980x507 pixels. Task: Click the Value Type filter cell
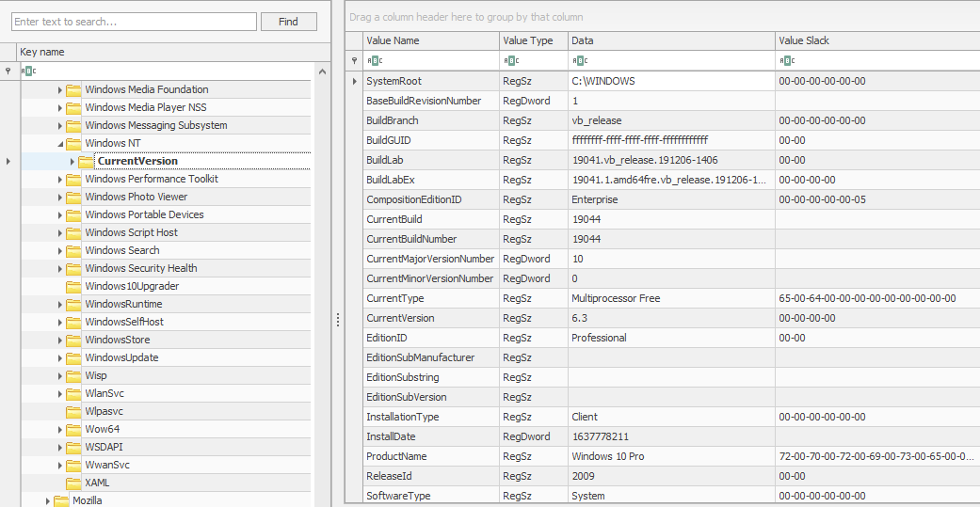point(533,61)
